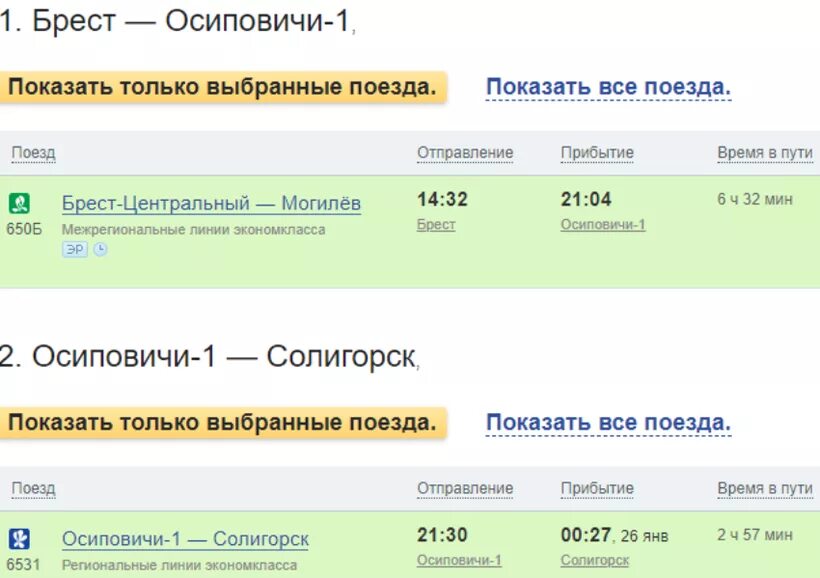
Task: Sort first table by Поезд column
Action: (33, 153)
